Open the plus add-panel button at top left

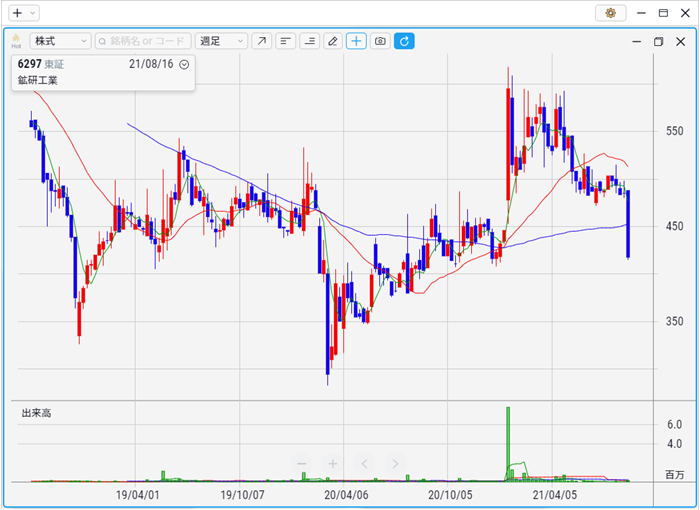pyautogui.click(x=17, y=13)
